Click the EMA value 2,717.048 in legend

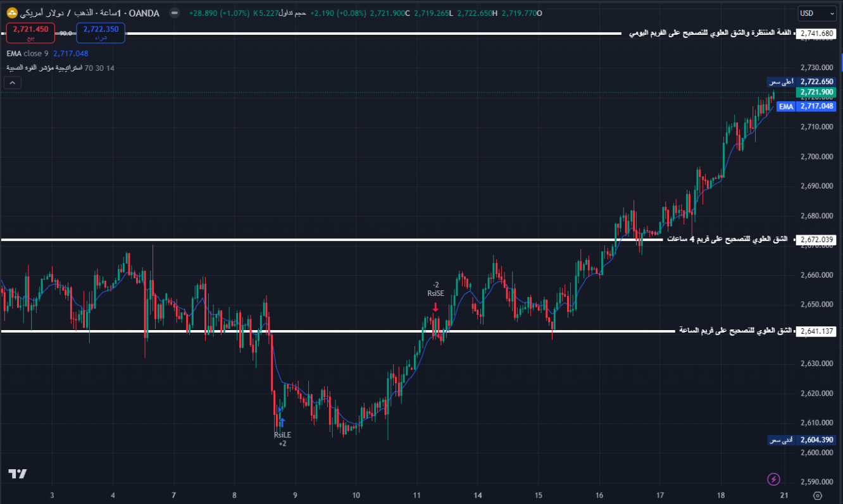pyautogui.click(x=71, y=54)
